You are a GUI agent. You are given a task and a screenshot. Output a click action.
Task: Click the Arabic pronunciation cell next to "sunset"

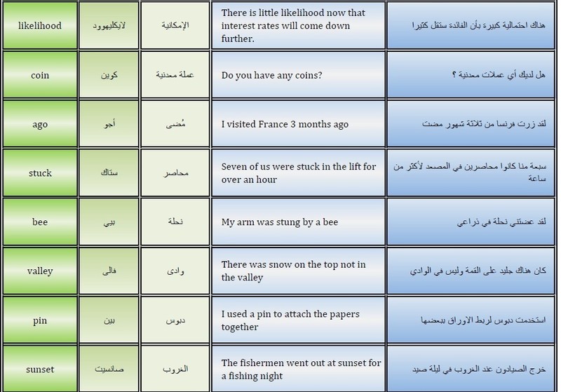tap(108, 368)
